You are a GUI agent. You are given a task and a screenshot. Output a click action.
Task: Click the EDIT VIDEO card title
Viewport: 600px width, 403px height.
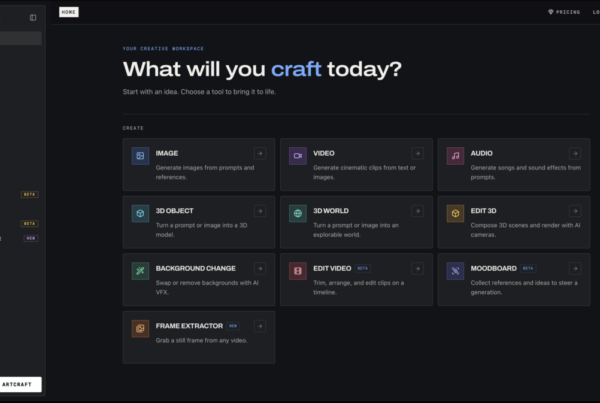tap(332, 268)
